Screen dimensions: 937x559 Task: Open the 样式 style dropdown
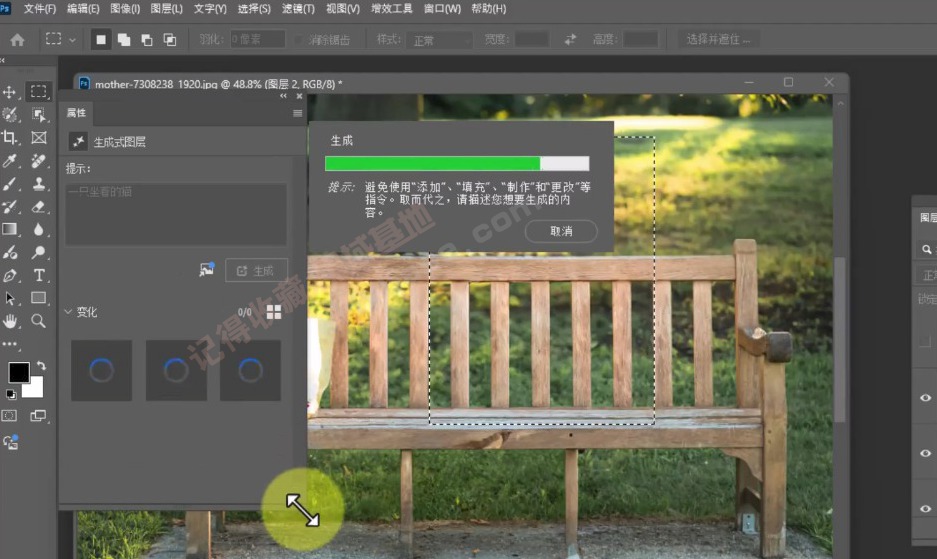439,40
